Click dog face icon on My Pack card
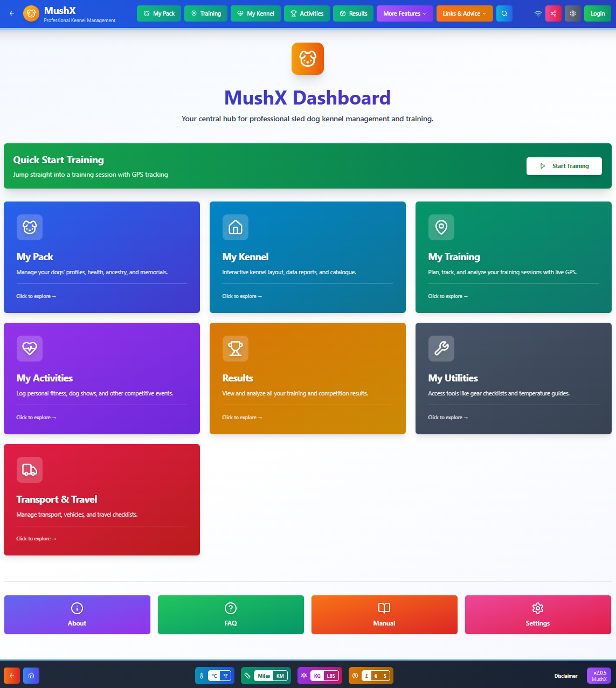616x688 pixels. point(30,227)
